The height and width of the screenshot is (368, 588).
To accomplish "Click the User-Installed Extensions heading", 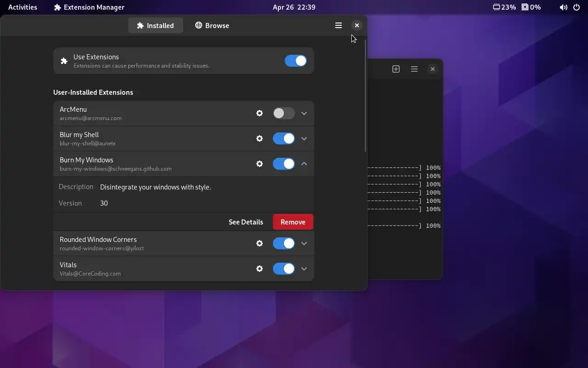I will tap(93, 92).
